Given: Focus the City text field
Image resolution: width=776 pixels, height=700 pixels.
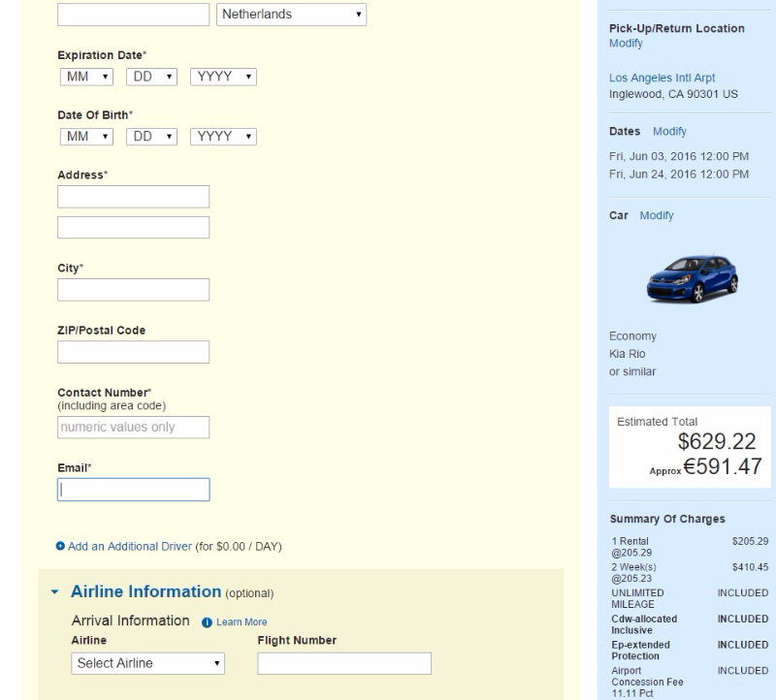Looking at the screenshot, I should click(133, 289).
